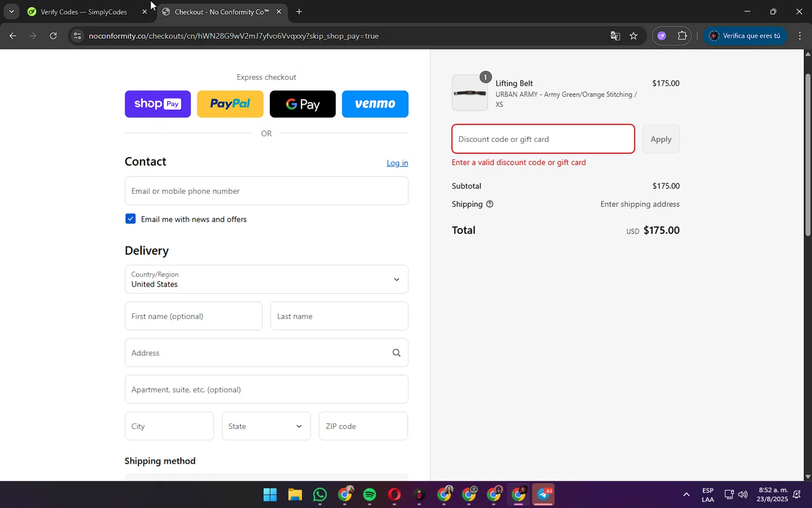Open Opera browser from taskbar

[x=395, y=494]
